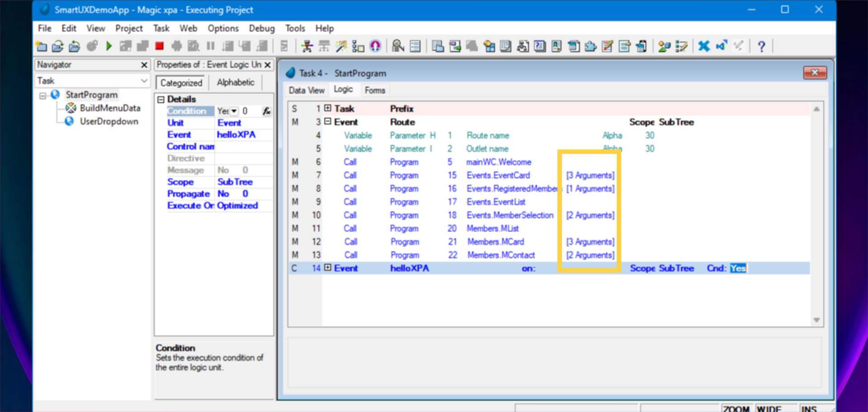
Task: Click the Cnd Yes field on row 14
Action: pos(738,268)
